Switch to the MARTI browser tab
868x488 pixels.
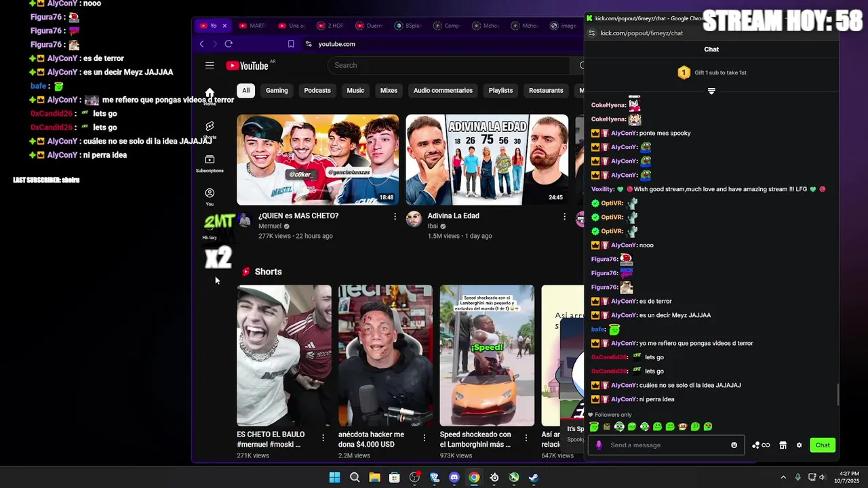click(x=253, y=26)
